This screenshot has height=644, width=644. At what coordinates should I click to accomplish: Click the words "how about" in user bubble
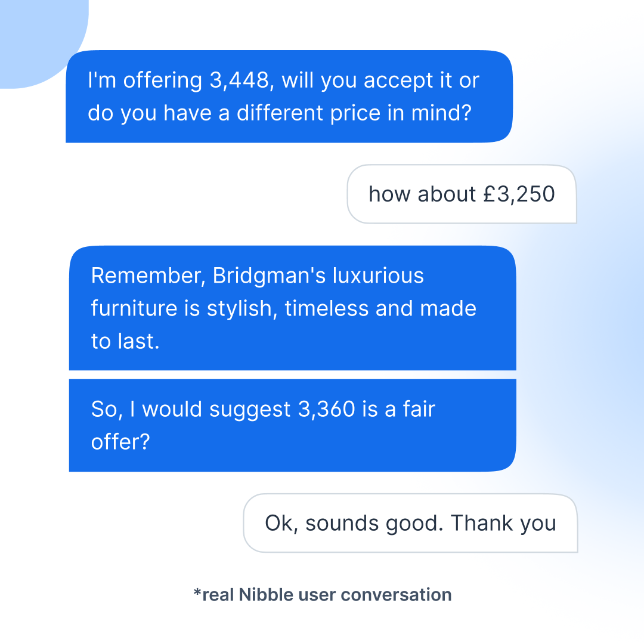coord(422,194)
